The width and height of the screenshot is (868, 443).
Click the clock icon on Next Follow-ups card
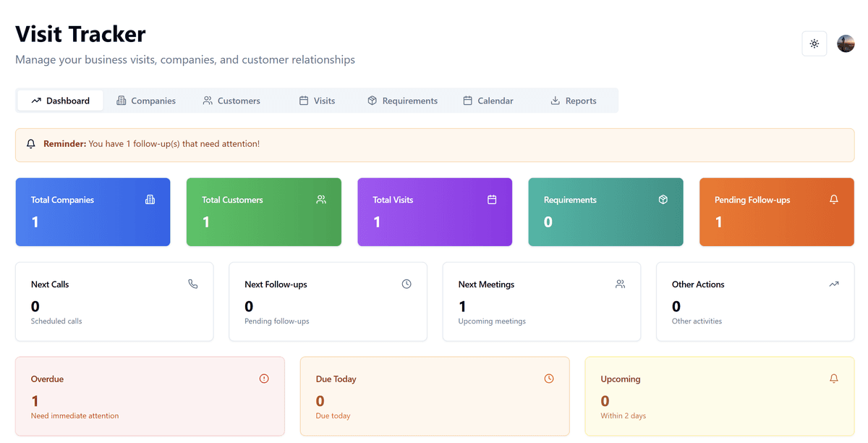(x=407, y=284)
